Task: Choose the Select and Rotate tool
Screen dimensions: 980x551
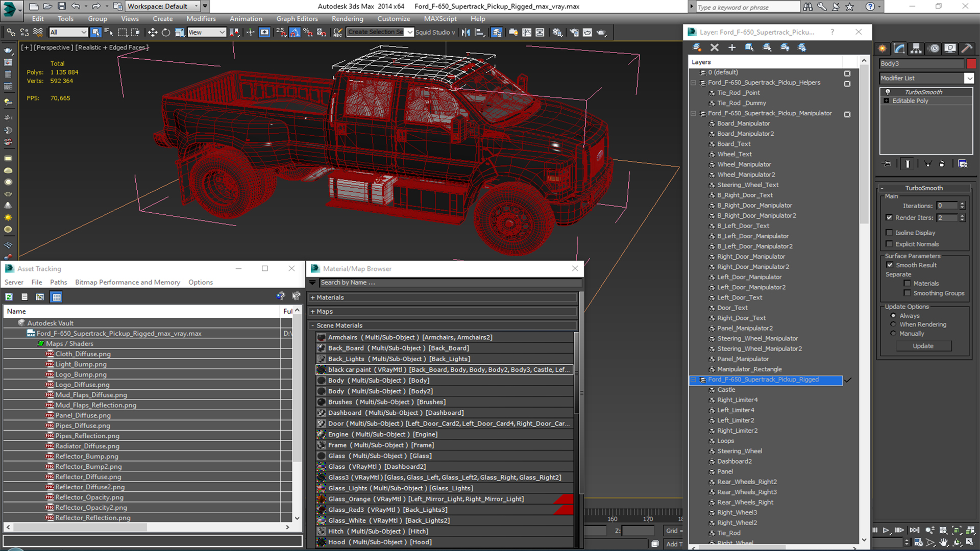Action: 166,32
